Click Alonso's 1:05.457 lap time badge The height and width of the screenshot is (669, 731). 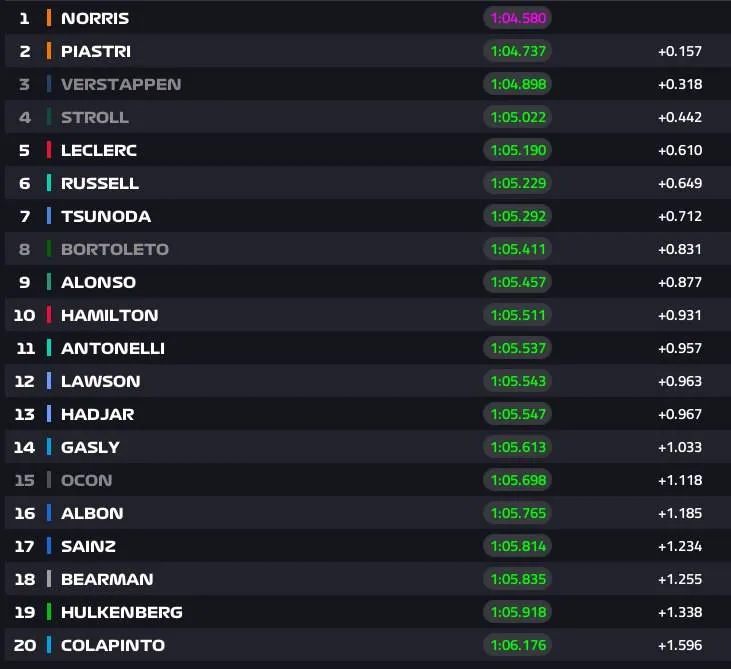coord(517,282)
